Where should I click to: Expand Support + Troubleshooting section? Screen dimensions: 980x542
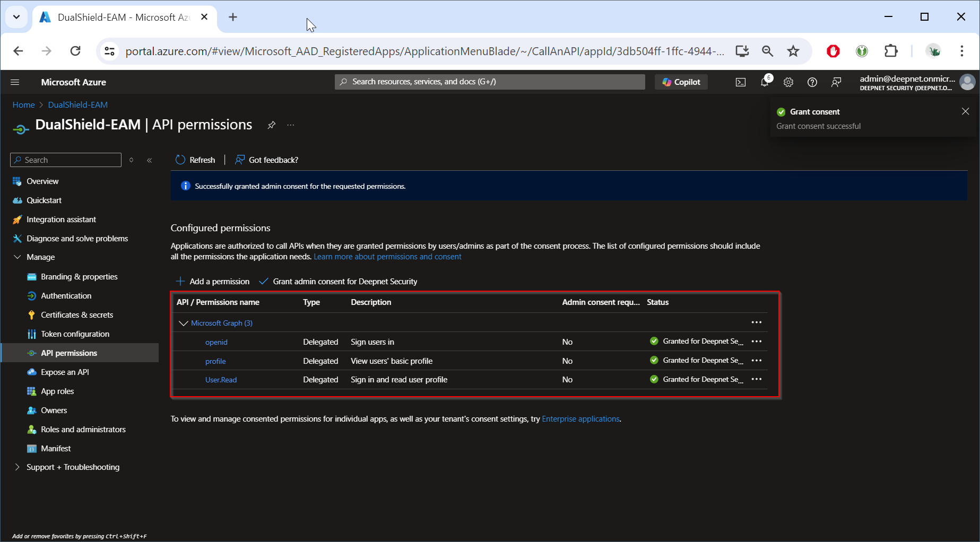[x=18, y=467]
